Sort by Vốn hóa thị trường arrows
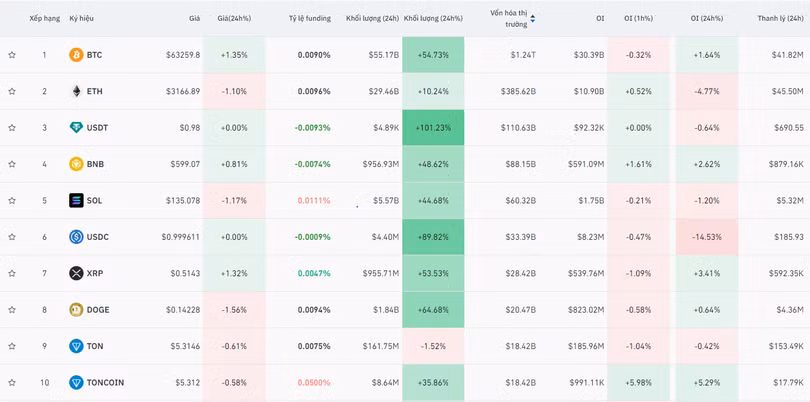The width and height of the screenshot is (810, 402). (532, 18)
